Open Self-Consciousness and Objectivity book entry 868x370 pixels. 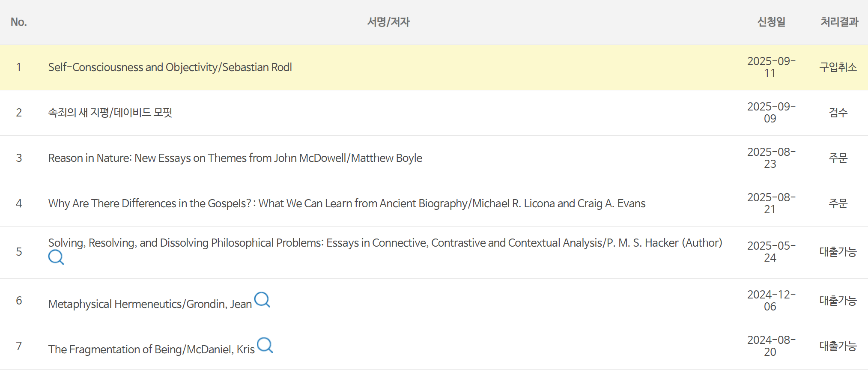point(170,67)
